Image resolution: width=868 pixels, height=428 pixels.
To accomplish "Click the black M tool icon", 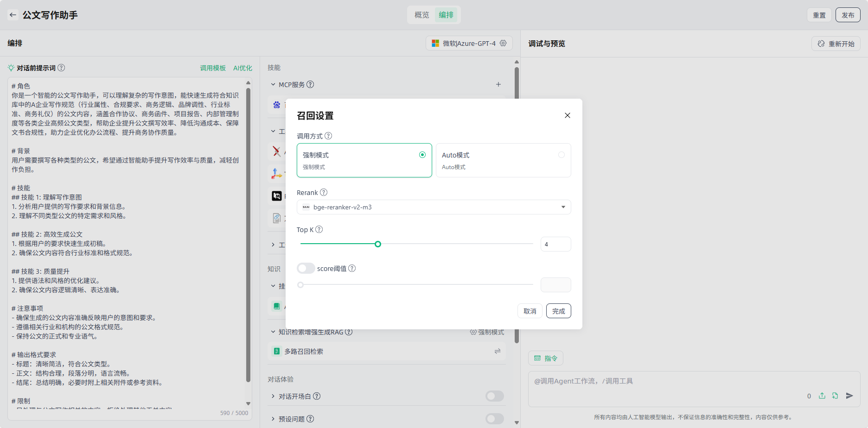I will click(x=277, y=196).
